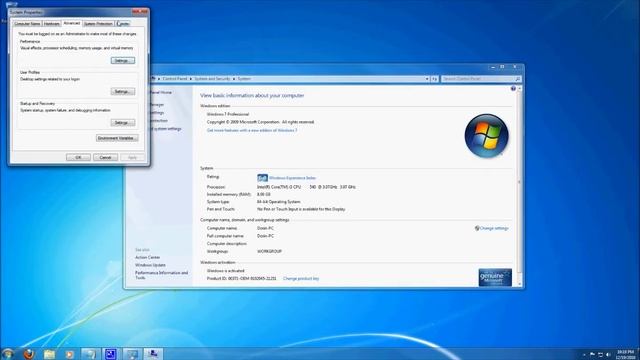Click the taskbar clock and date
Image resolution: width=640 pixels, height=360 pixels.
(625, 354)
